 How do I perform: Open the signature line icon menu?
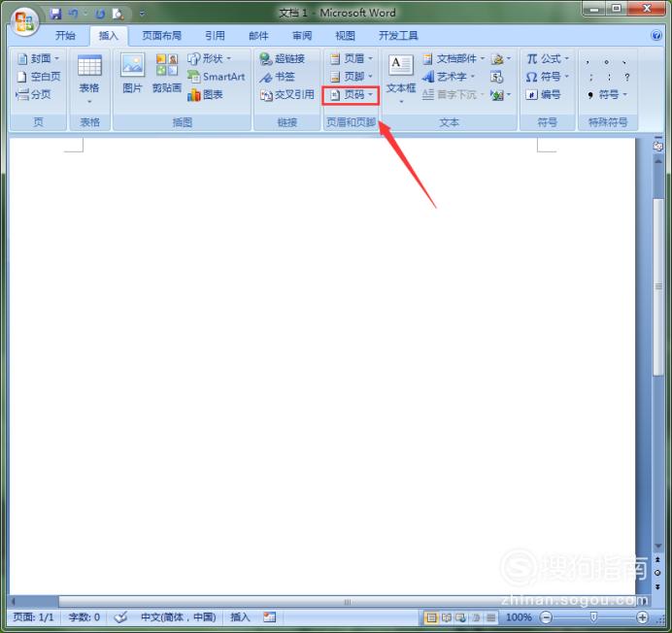[x=500, y=58]
